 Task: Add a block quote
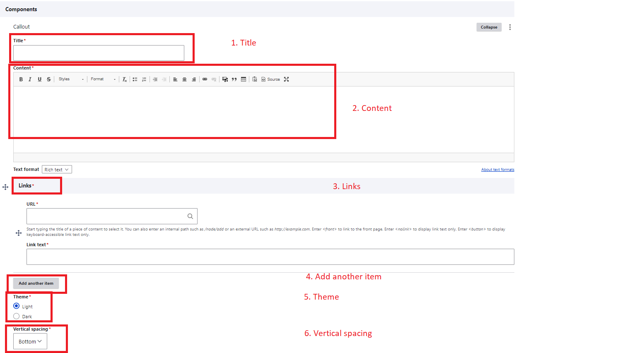click(234, 79)
